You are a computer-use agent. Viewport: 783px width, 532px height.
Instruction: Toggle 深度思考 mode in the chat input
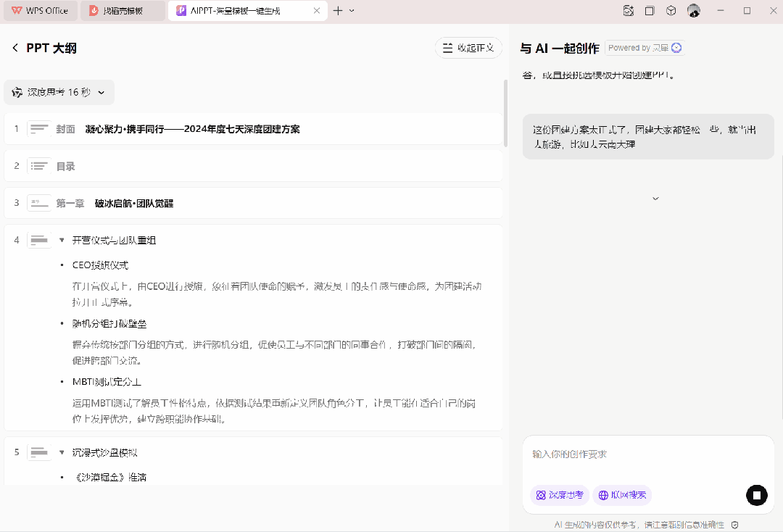point(559,495)
